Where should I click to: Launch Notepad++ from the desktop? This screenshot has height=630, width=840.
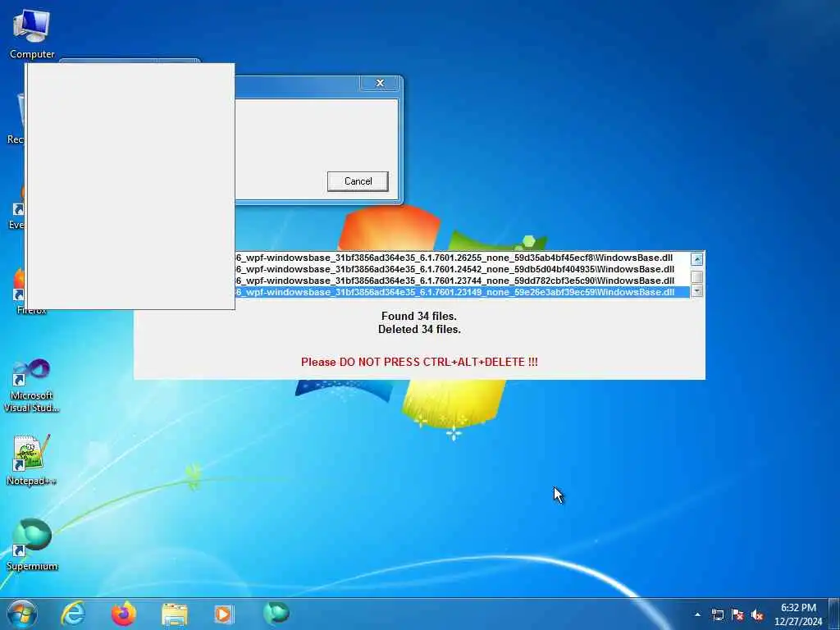click(x=32, y=460)
